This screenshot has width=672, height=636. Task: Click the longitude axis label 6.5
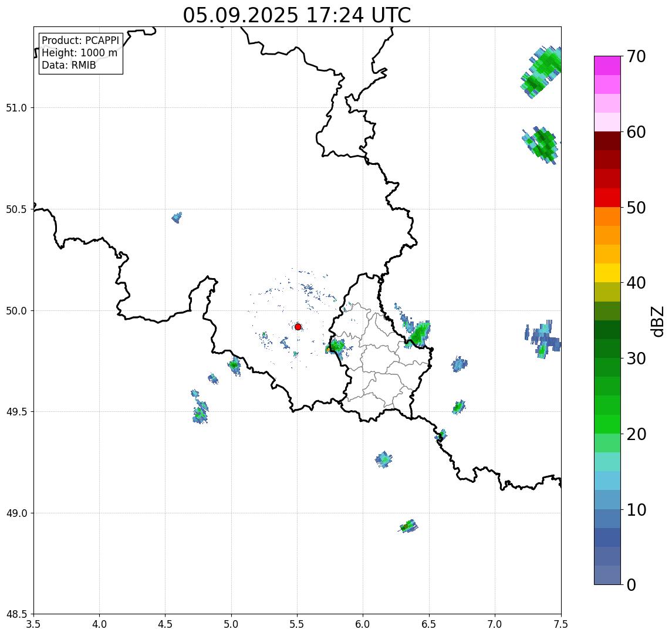point(429,624)
